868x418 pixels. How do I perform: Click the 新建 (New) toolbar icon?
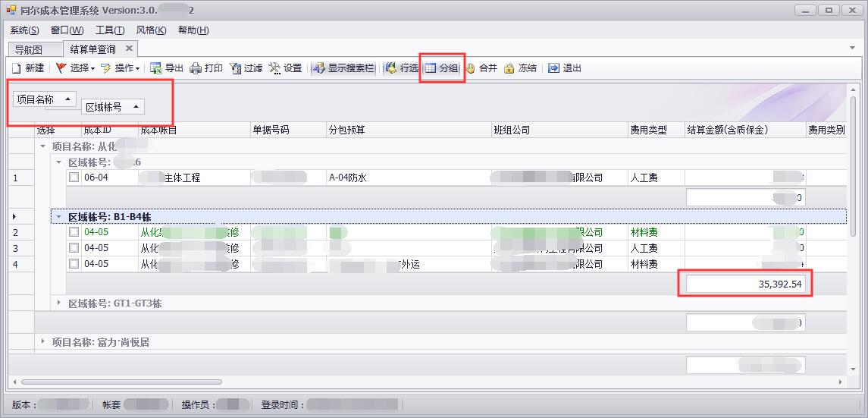click(18, 68)
